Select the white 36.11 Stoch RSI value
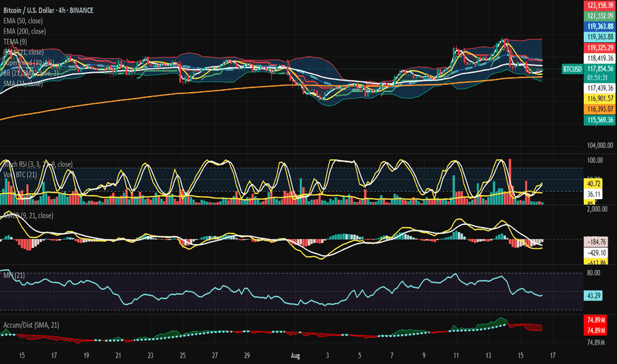The width and height of the screenshot is (617, 364). [593, 194]
